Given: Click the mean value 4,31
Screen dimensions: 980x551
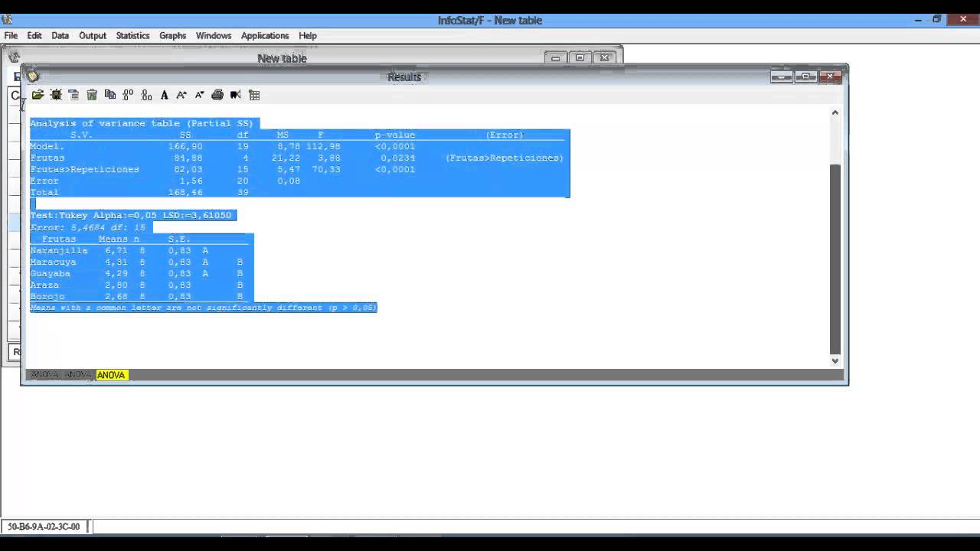Looking at the screenshot, I should (116, 262).
